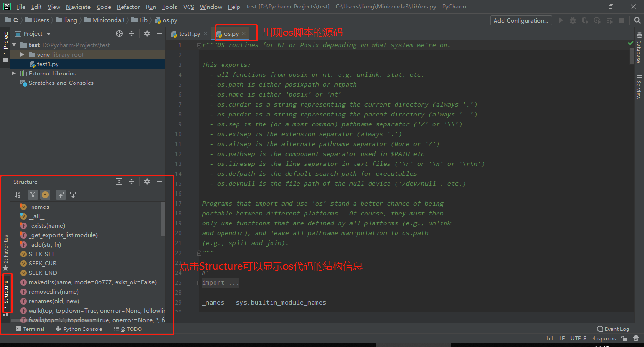Screen dimensions: 644x347
Task: Open the Terminal tool window
Action: [x=30, y=329]
